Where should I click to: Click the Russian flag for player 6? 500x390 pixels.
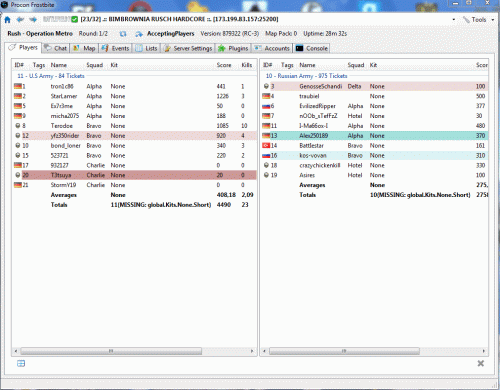(266, 106)
